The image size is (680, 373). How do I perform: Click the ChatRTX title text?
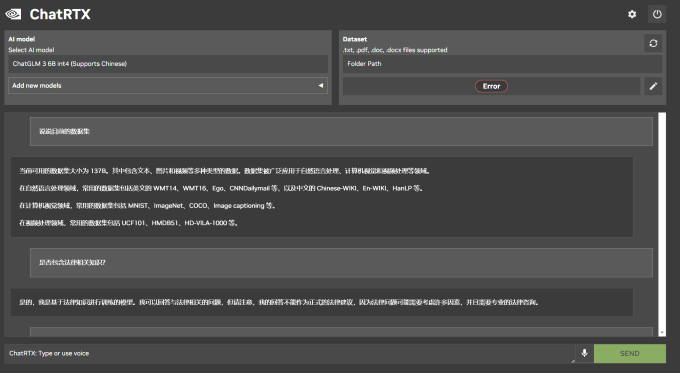tap(60, 14)
